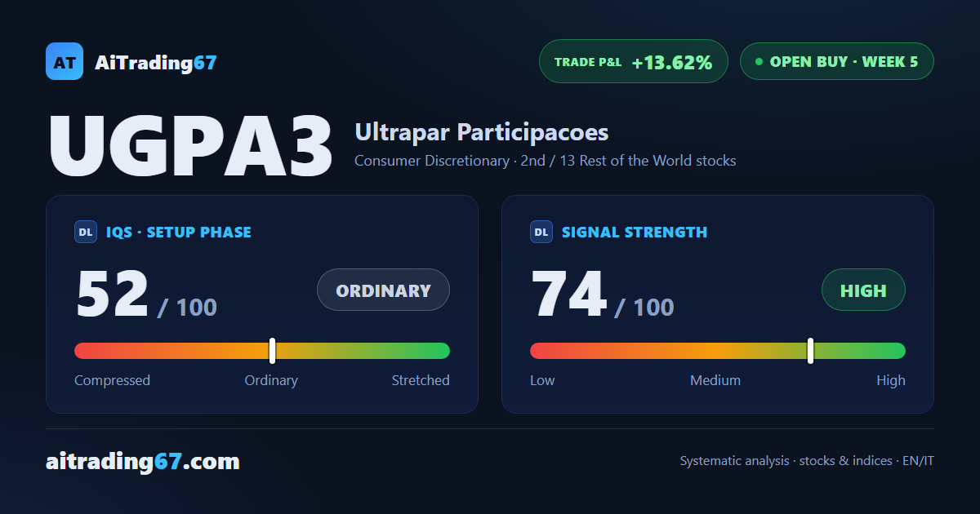The width and height of the screenshot is (980, 514).
Task: Click the Ultrapar Participacoes company name
Action: [482, 132]
